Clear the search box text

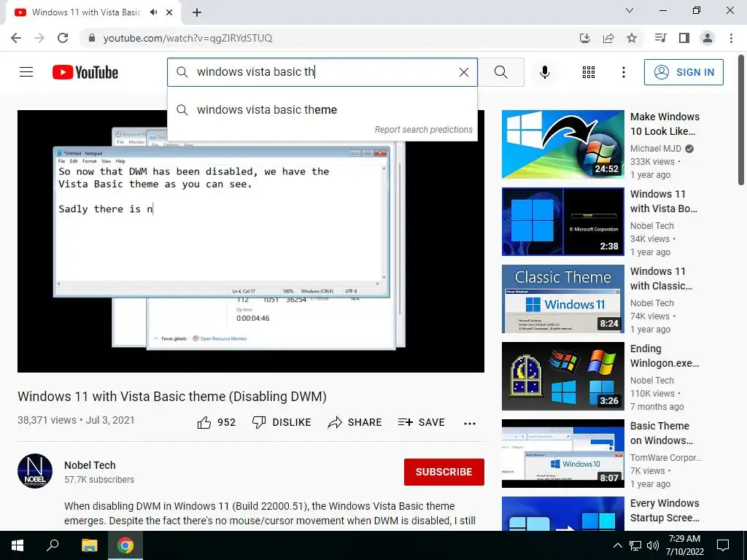tap(463, 72)
